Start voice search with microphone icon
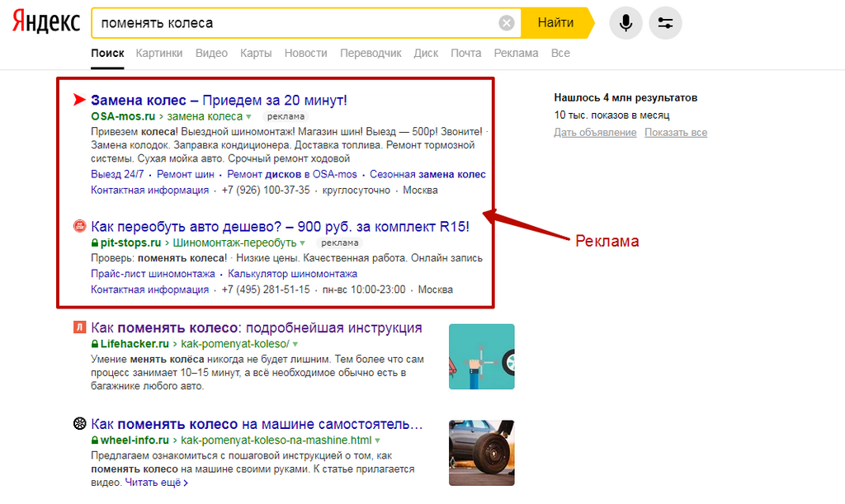 [625, 23]
